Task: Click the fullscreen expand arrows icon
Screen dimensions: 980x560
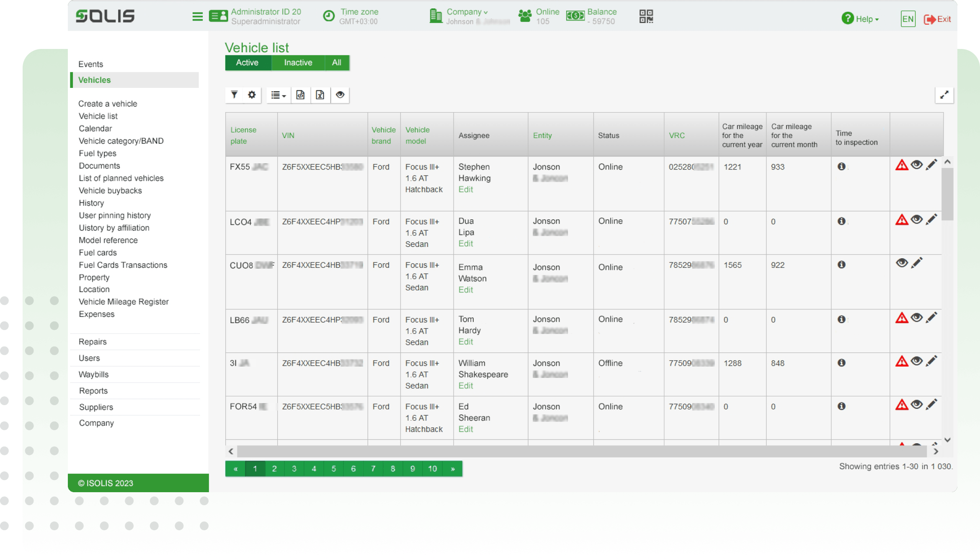Action: click(x=944, y=95)
